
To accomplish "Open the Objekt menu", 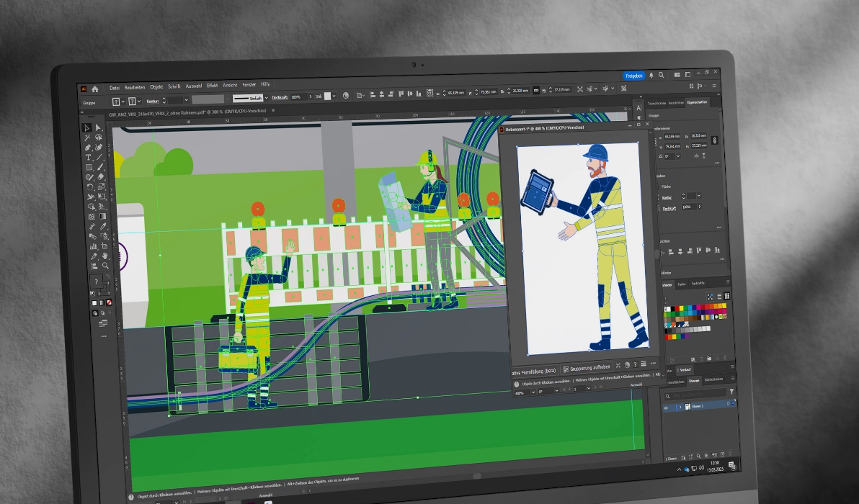I will point(156,87).
